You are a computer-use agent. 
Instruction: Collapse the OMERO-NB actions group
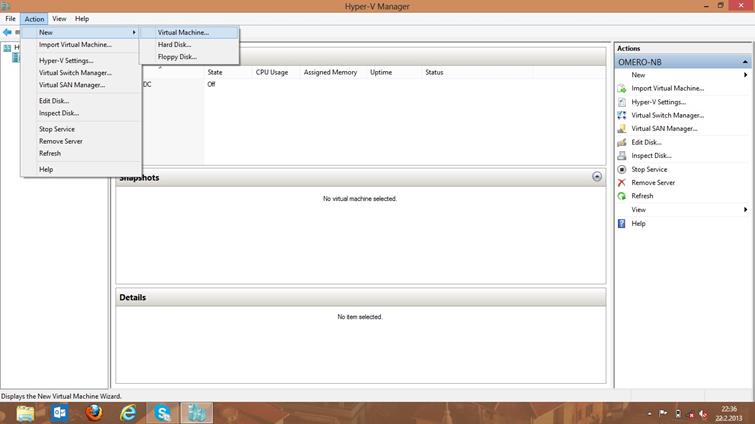(744, 62)
